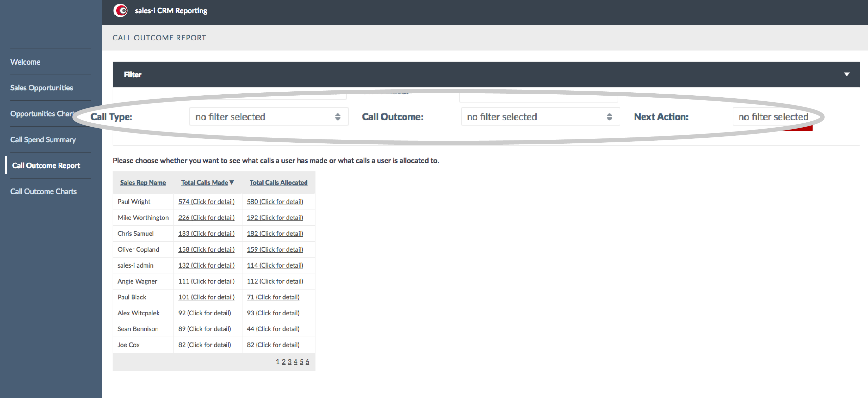
Task: Sort by Total Calls Allocated column
Action: (278, 183)
